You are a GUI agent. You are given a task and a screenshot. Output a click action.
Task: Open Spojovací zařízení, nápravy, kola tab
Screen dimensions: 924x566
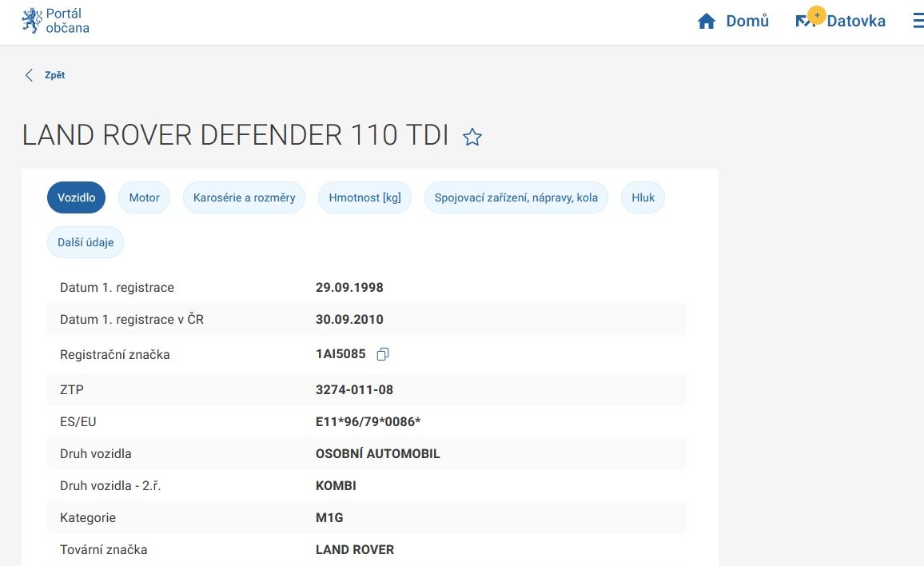pyautogui.click(x=516, y=197)
